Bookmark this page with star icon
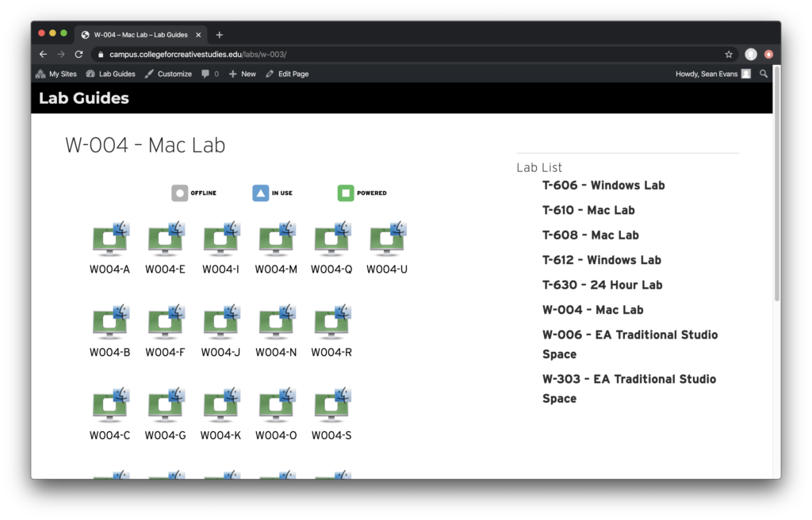The width and height of the screenshot is (812, 520). [x=728, y=54]
